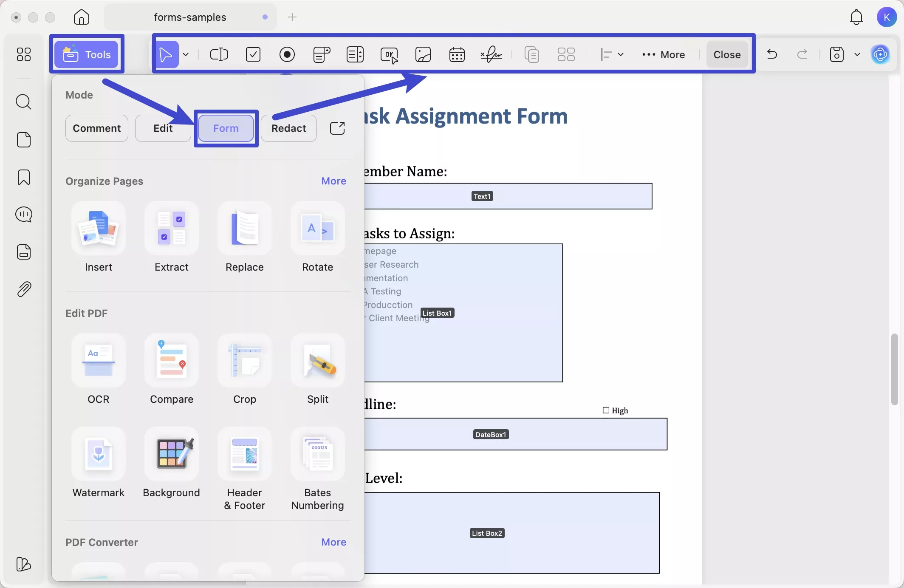The height and width of the screenshot is (588, 904).
Task: Expand the save options chevron
Action: tap(857, 54)
